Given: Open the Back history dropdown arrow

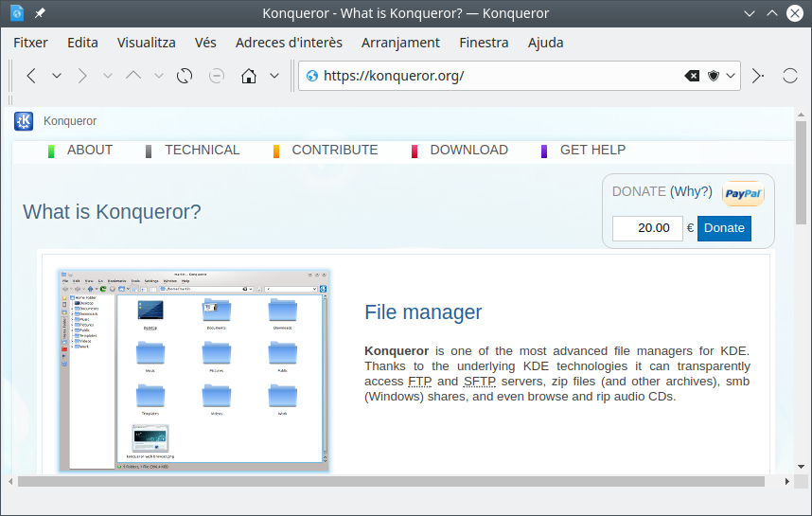Looking at the screenshot, I should tap(57, 76).
